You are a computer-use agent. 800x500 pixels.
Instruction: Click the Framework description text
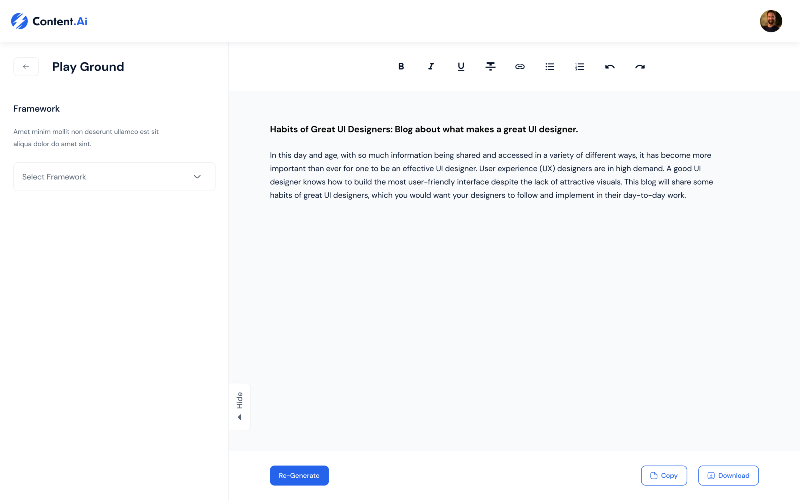[86, 138]
